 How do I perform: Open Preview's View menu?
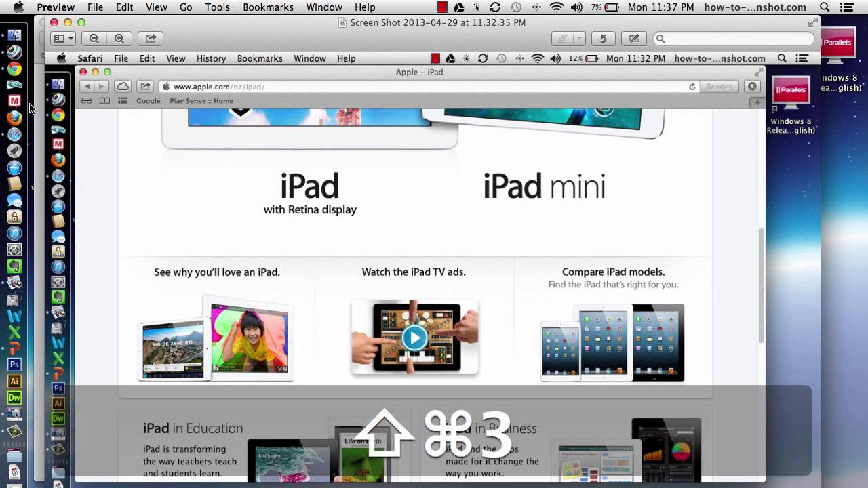(156, 7)
